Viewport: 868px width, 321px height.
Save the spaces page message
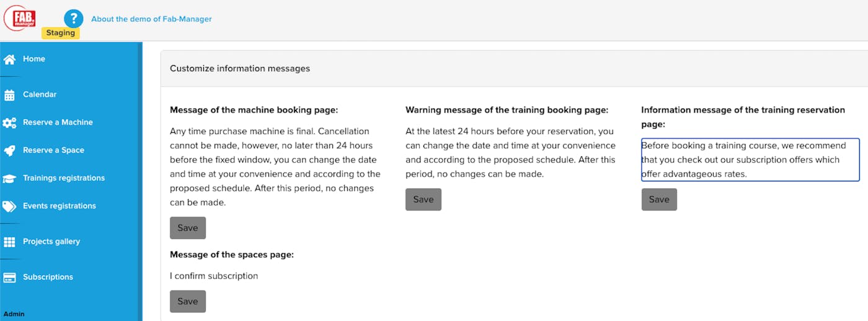(x=188, y=301)
